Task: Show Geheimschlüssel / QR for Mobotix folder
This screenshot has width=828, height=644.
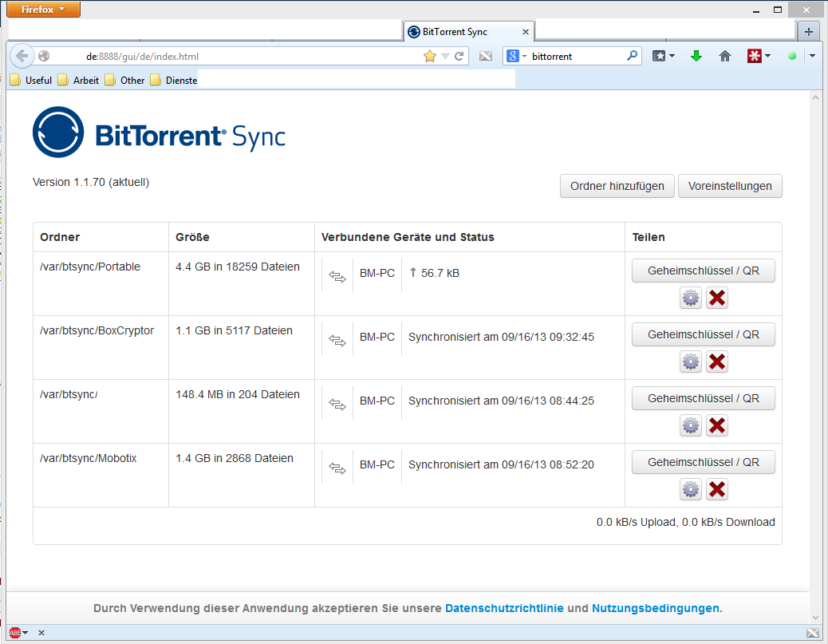Action: (704, 462)
